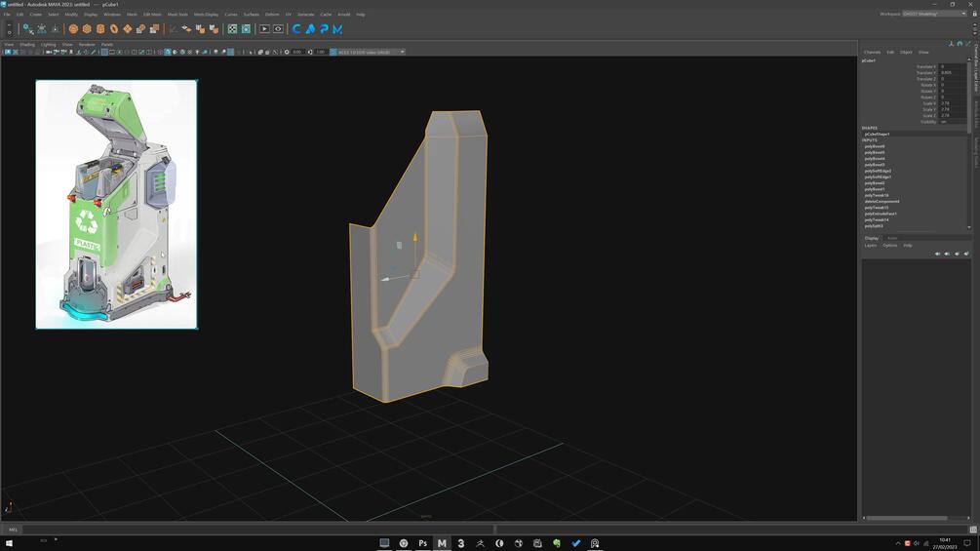
Task: Toggle the view transform color management button
Action: pos(333,52)
